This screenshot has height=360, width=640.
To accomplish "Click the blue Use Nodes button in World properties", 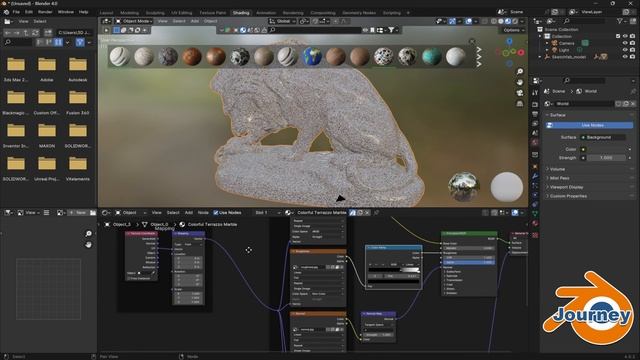I will pos(589,125).
